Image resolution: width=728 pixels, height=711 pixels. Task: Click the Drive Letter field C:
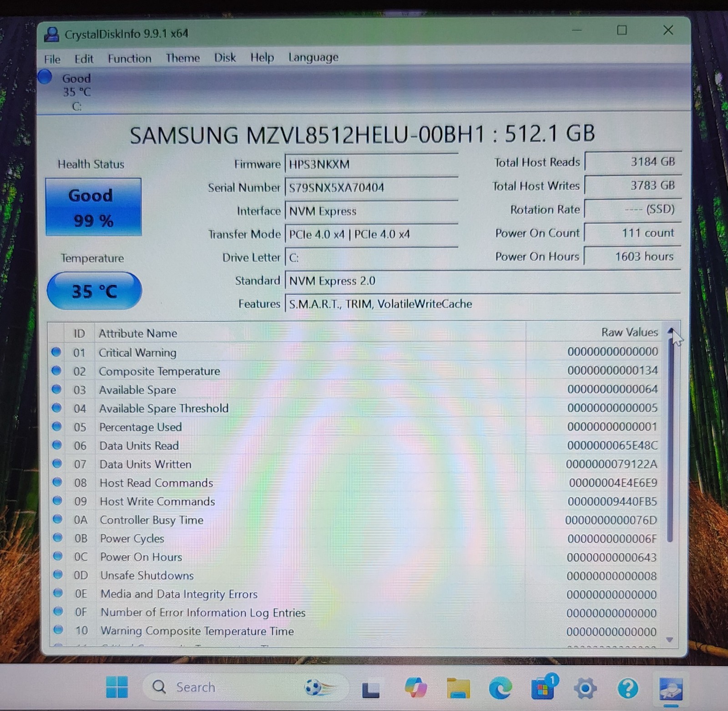pos(371,258)
